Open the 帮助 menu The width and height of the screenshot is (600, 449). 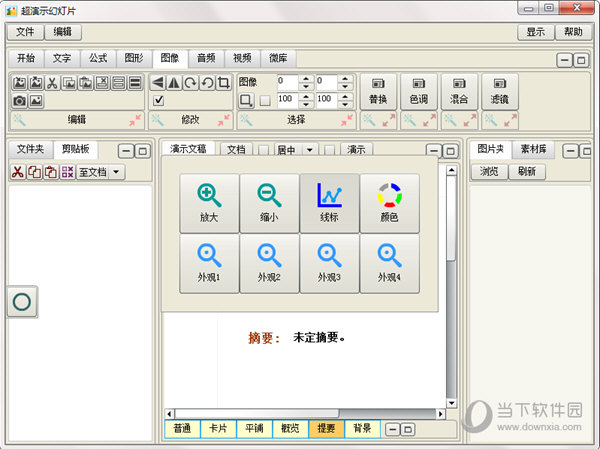[x=573, y=32]
